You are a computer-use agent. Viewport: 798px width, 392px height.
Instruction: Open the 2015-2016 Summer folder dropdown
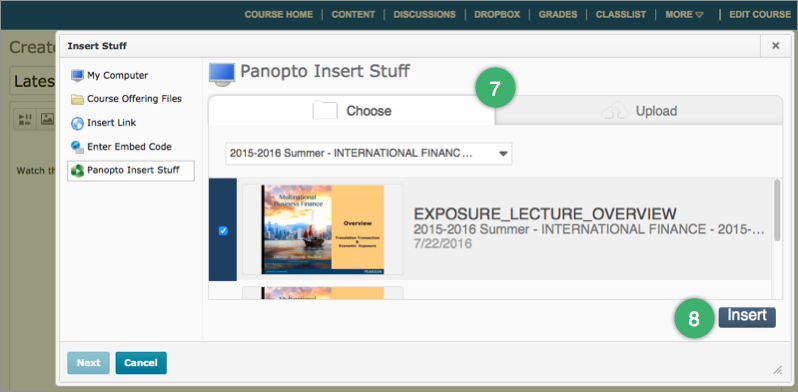[x=368, y=154]
